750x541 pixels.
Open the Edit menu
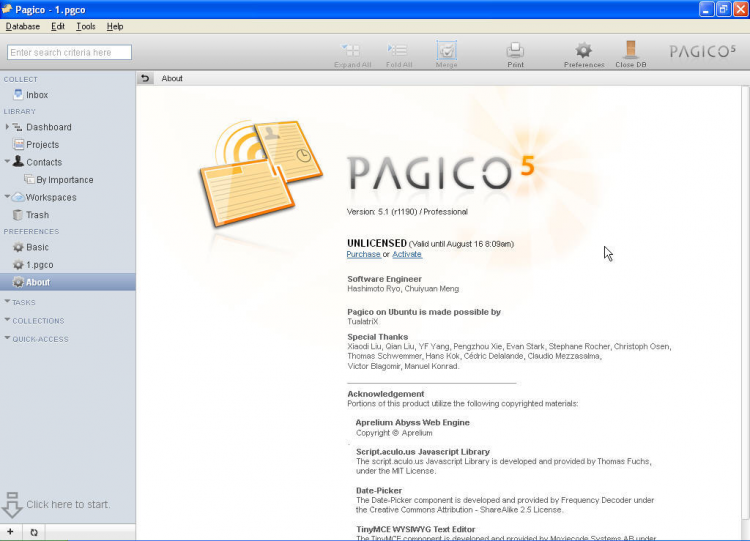[x=58, y=26]
